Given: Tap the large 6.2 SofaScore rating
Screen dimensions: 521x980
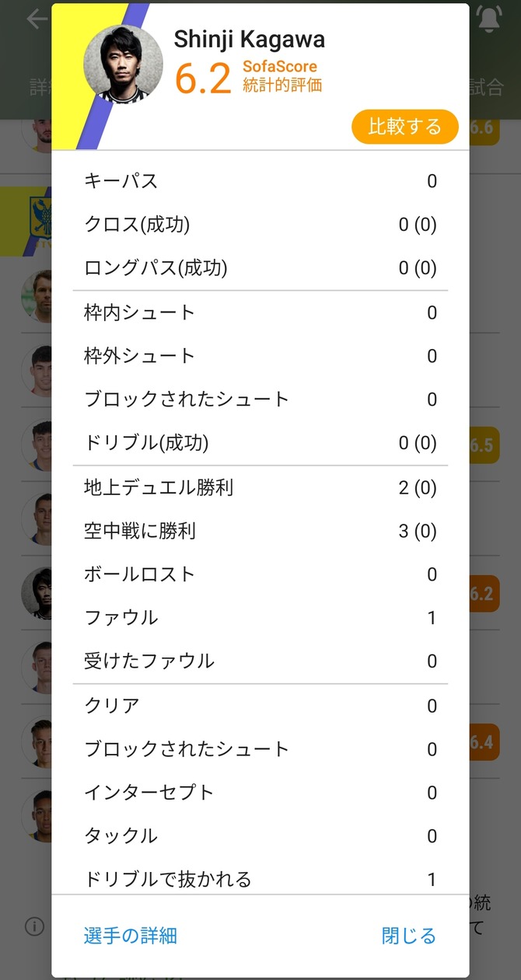Looking at the screenshot, I should click(x=203, y=78).
